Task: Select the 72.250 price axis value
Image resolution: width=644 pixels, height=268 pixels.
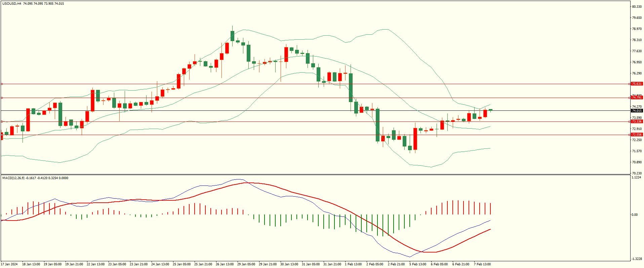Action: (637, 140)
